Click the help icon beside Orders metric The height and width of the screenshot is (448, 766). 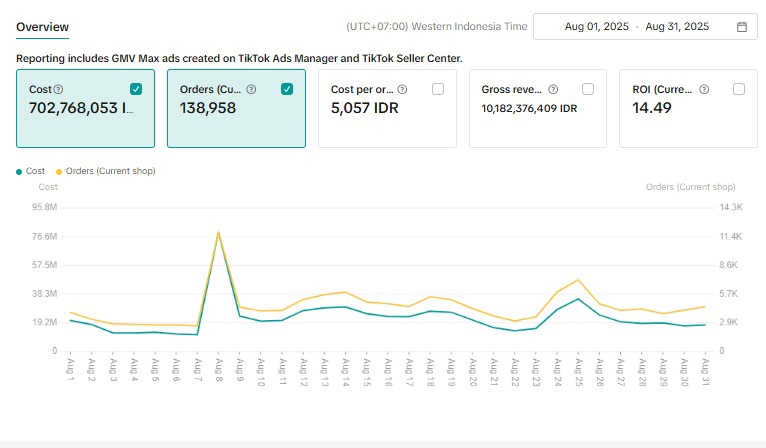[x=251, y=90]
